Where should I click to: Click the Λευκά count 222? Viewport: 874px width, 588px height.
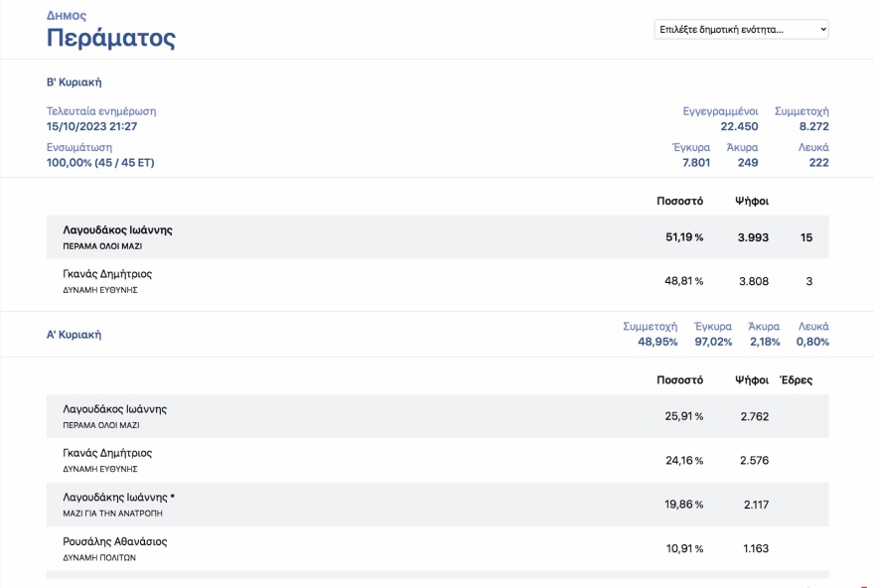pos(818,163)
